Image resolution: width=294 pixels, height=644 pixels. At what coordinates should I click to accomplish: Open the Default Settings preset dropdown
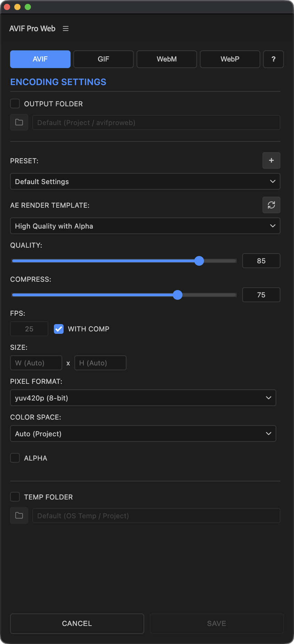pyautogui.click(x=145, y=181)
